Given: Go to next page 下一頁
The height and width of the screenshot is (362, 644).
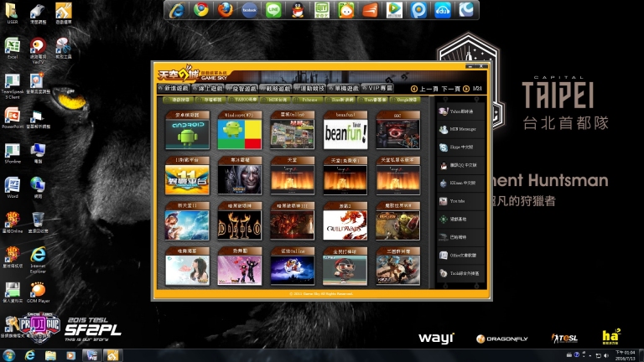Looking at the screenshot, I should (455, 89).
